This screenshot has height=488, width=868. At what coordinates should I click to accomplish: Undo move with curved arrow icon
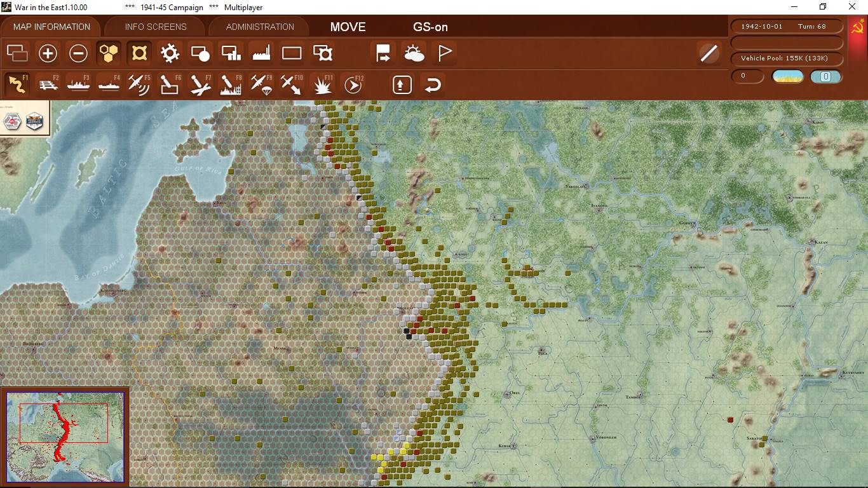tap(433, 84)
